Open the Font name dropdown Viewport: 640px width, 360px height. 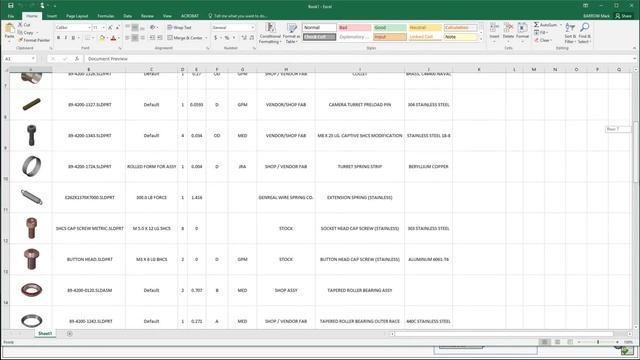[x=89, y=27]
